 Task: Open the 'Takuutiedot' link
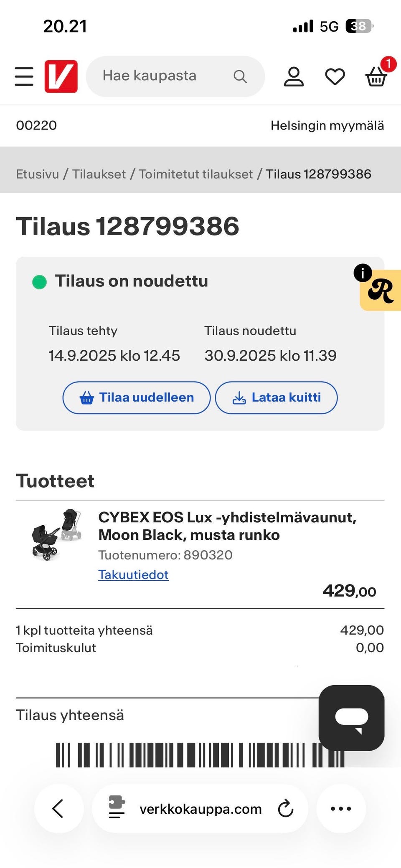(x=133, y=574)
